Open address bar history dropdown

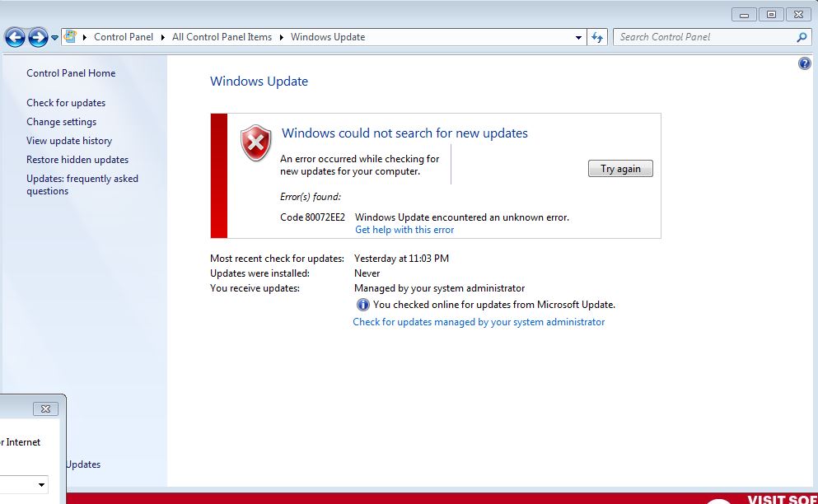[578, 38]
